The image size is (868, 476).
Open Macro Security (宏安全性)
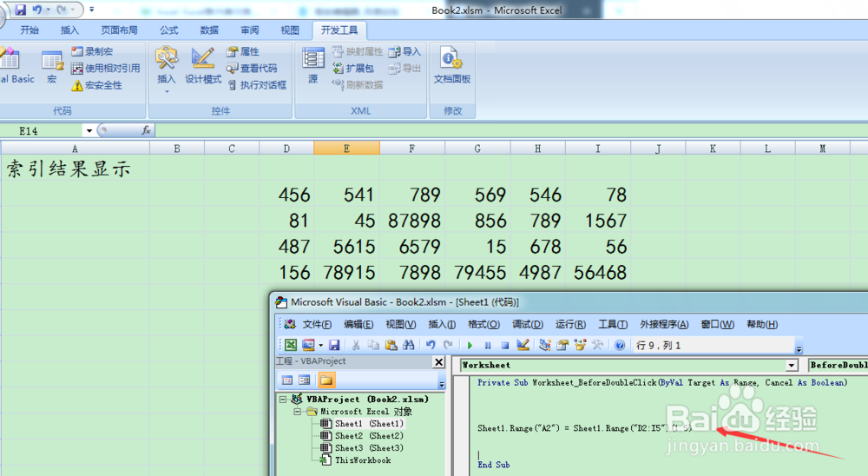[97, 85]
